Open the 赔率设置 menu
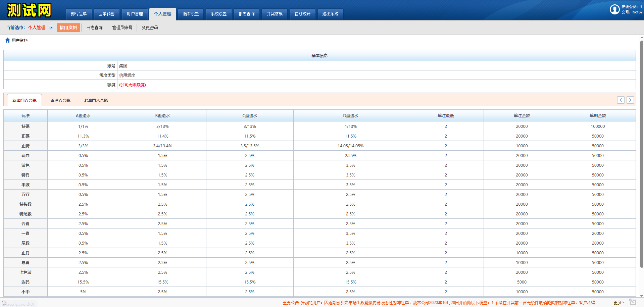The width and height of the screenshot is (644, 307). click(191, 14)
